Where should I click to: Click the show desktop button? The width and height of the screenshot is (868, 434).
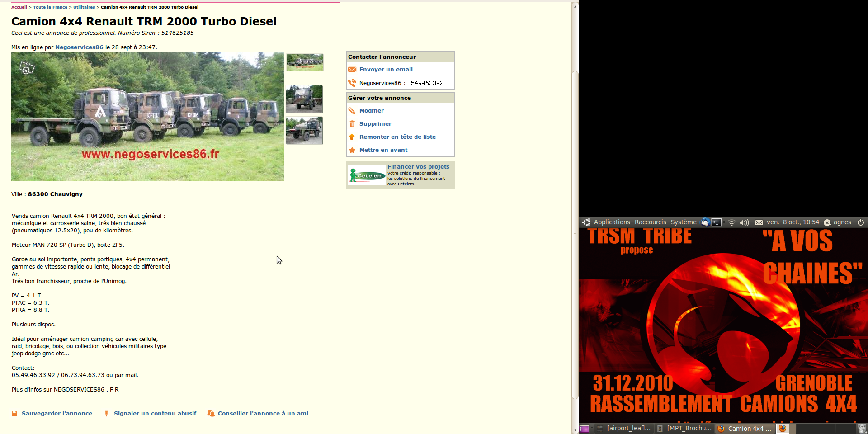click(x=584, y=429)
